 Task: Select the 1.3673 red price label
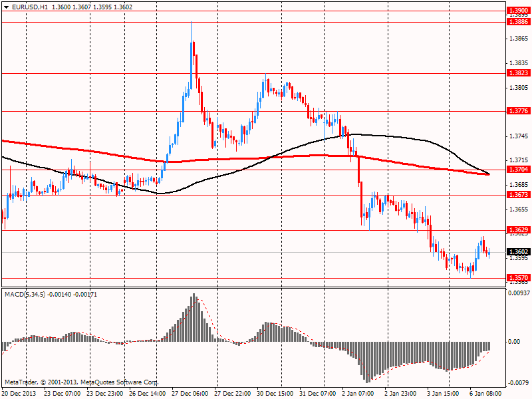[x=519, y=194]
